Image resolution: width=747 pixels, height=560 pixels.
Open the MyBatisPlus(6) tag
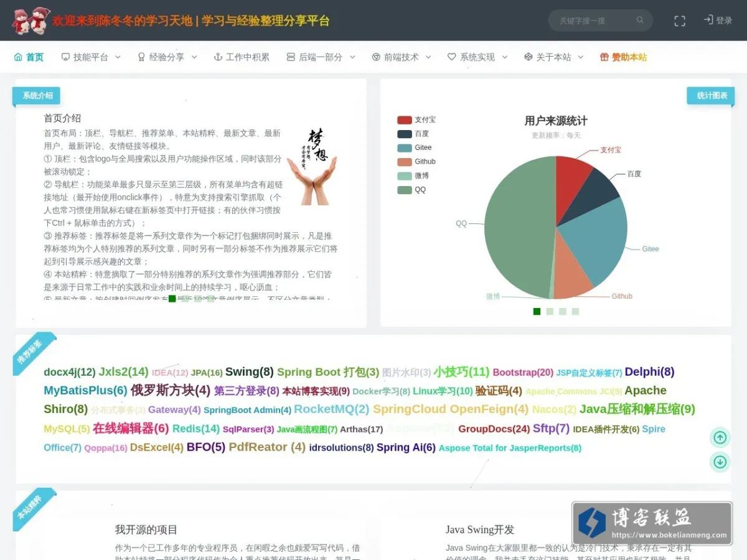(x=85, y=391)
